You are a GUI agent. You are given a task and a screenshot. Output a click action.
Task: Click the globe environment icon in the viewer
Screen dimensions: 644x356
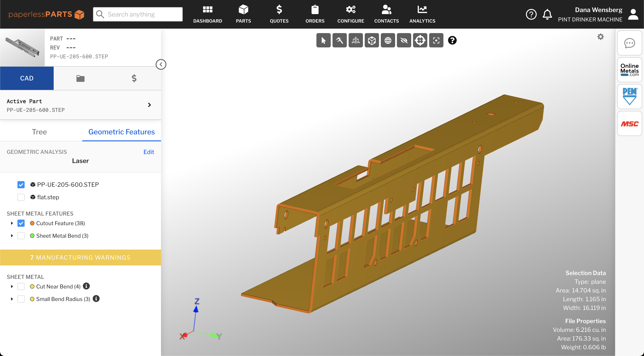point(388,40)
